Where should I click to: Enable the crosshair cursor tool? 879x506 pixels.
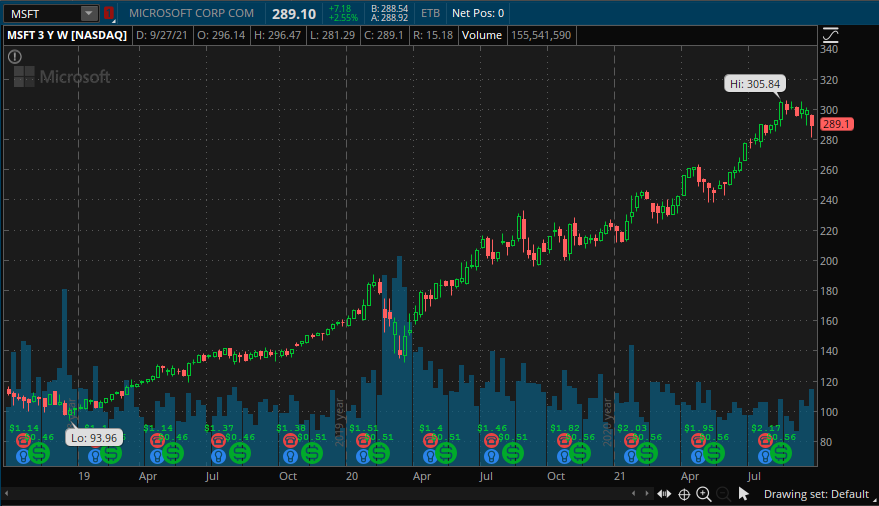point(684,494)
